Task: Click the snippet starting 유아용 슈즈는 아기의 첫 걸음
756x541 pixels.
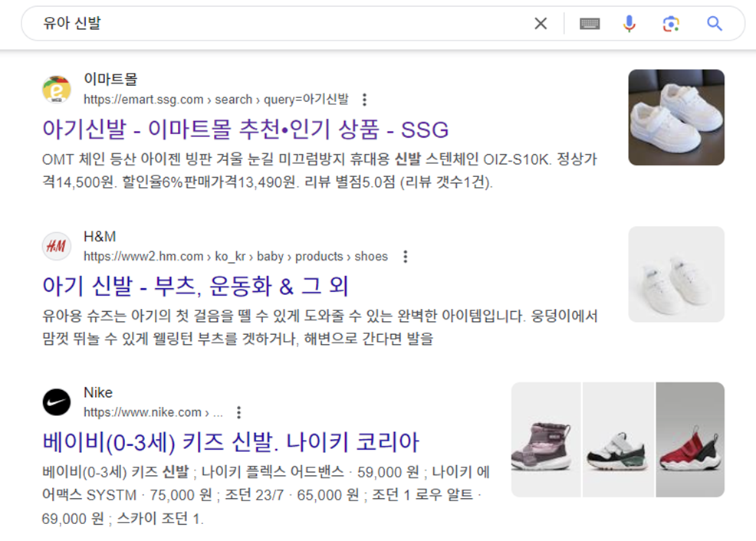Action: point(320,327)
